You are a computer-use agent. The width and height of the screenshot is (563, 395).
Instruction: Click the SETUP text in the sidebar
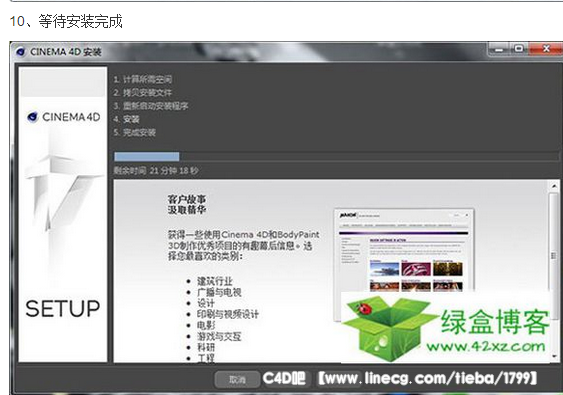click(x=63, y=309)
